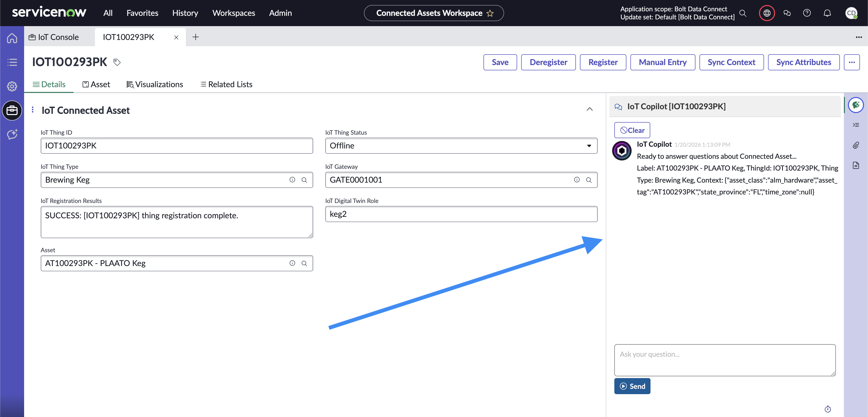Send the copilot question
868x417 pixels.
[632, 386]
